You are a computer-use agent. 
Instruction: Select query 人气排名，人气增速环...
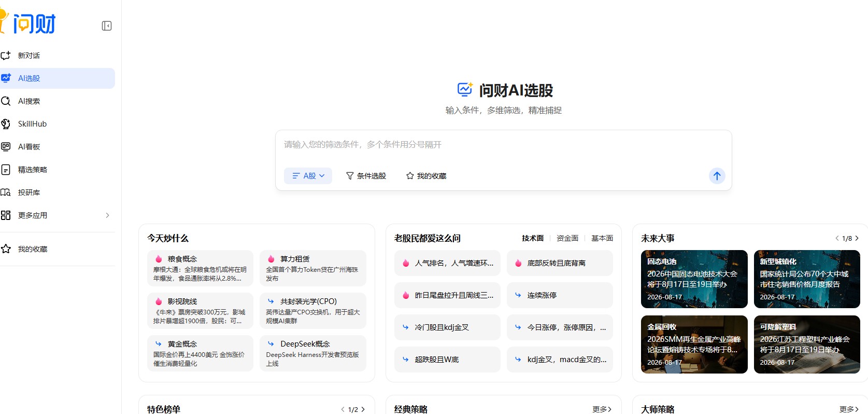tap(447, 263)
